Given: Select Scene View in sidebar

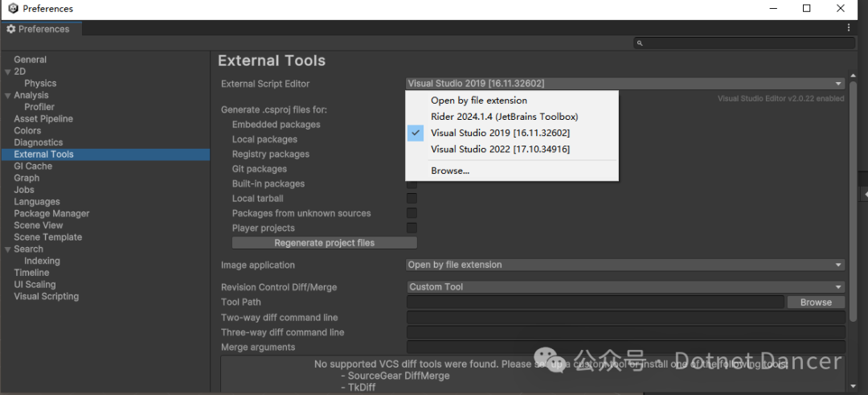Looking at the screenshot, I should 39,225.
